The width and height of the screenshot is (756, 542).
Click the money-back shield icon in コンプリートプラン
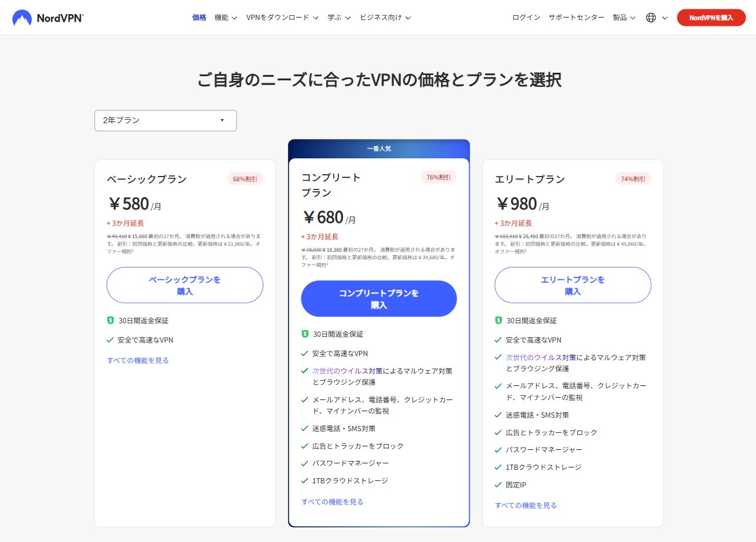pyautogui.click(x=305, y=334)
